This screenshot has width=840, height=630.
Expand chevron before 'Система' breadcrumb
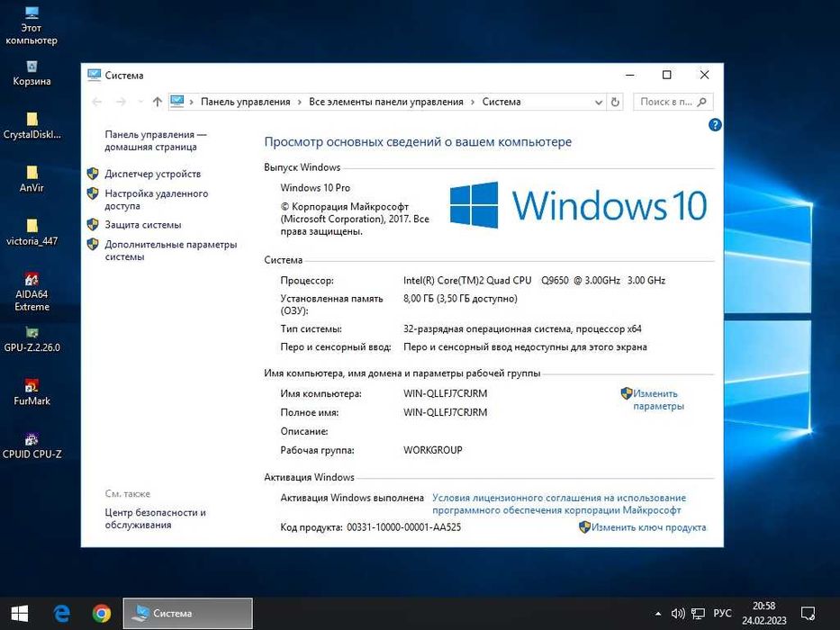[x=473, y=102]
